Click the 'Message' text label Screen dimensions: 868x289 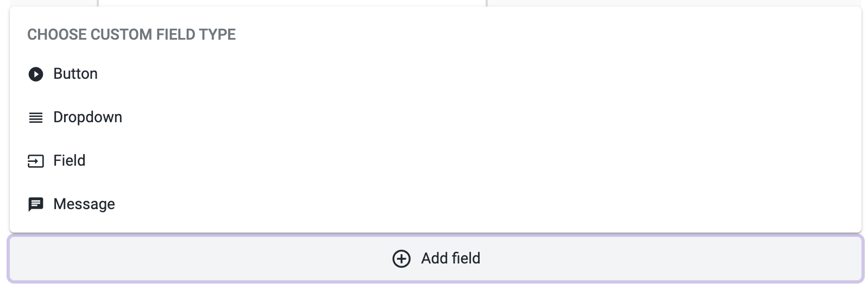pos(84,204)
